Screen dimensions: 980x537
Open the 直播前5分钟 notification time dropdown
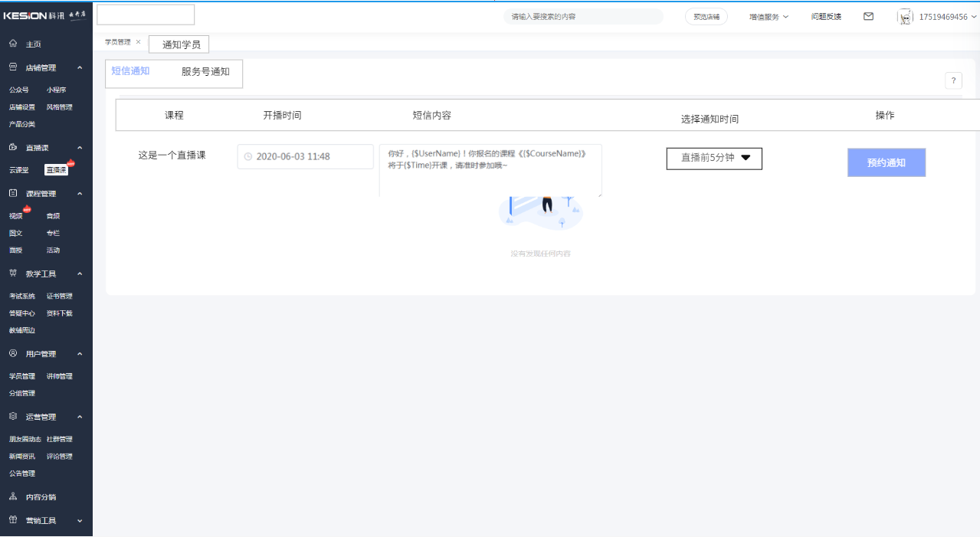[x=714, y=159]
